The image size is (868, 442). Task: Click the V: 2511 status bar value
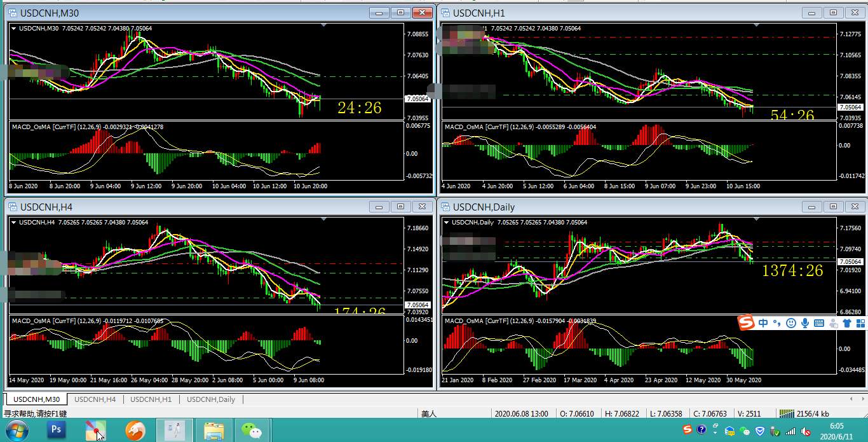click(x=749, y=413)
